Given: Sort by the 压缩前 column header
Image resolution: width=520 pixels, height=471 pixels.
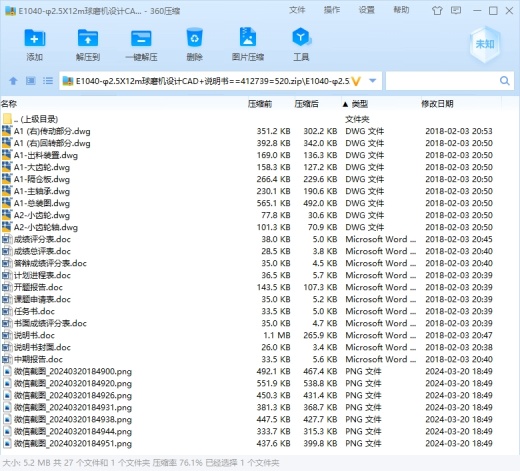Looking at the screenshot, I should [x=260, y=104].
